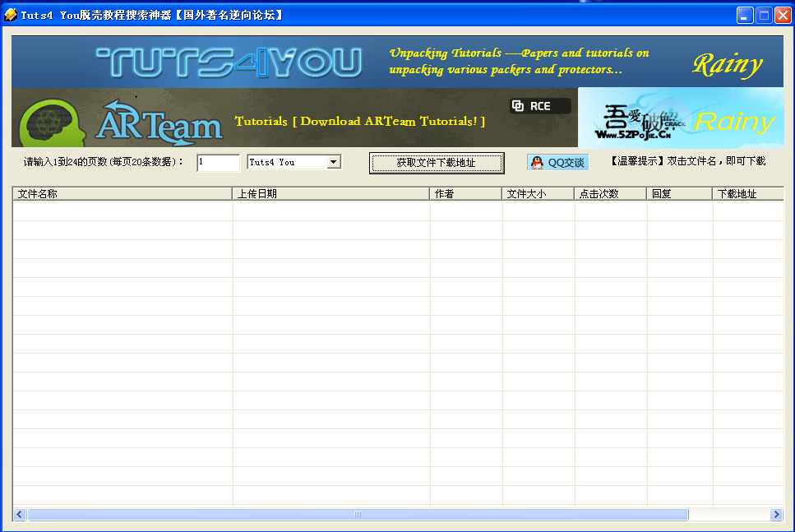Open the Tuts4 You site selector dropdown
The image size is (795, 532).
pos(293,162)
